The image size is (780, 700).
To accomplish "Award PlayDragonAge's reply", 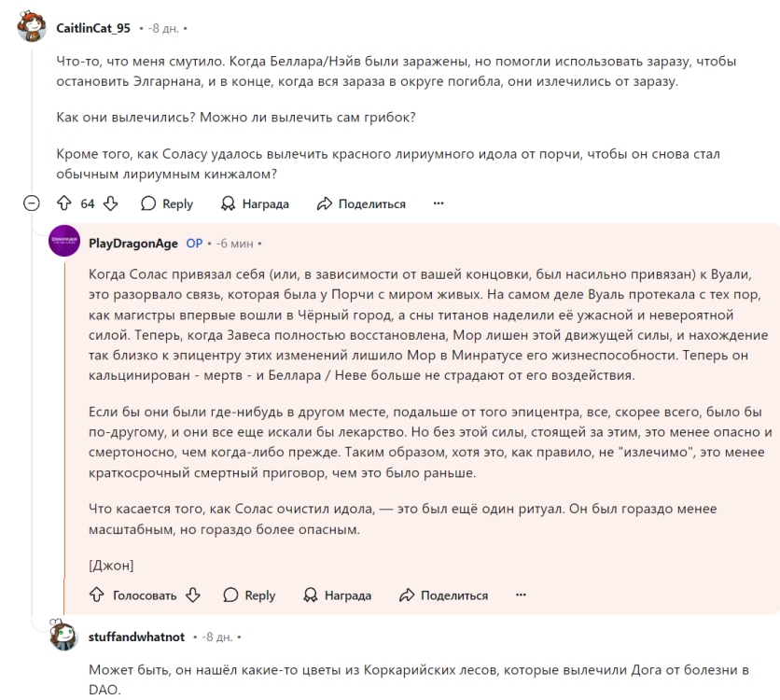I will [337, 595].
